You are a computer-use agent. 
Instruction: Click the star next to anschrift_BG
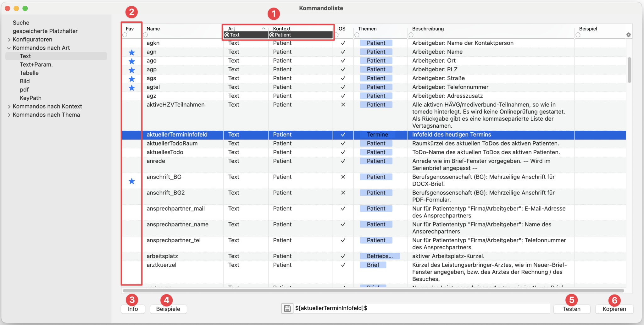pyautogui.click(x=132, y=181)
